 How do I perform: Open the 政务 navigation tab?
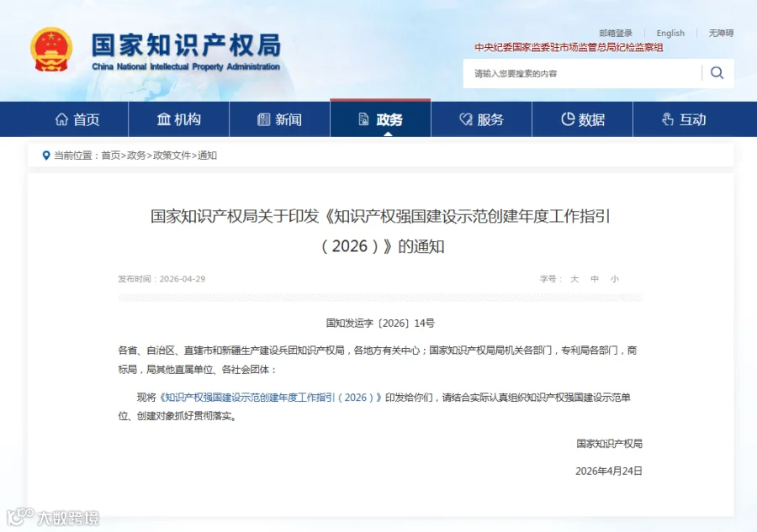[x=380, y=119]
